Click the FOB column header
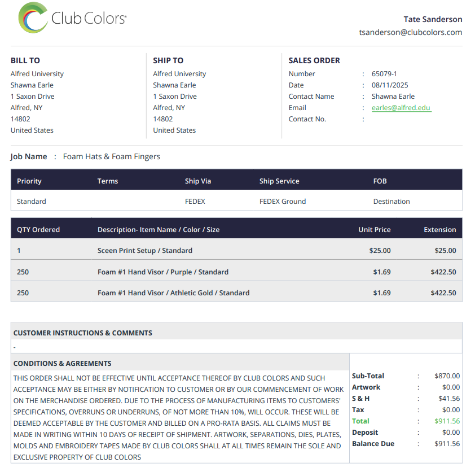 pos(380,181)
